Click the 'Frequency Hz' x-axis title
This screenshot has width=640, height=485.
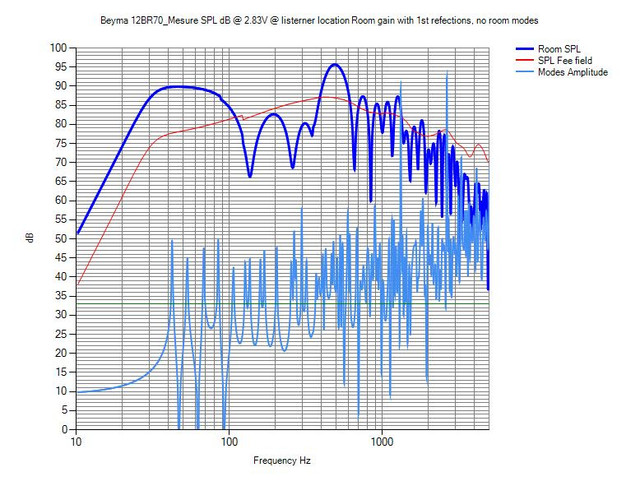282,461
